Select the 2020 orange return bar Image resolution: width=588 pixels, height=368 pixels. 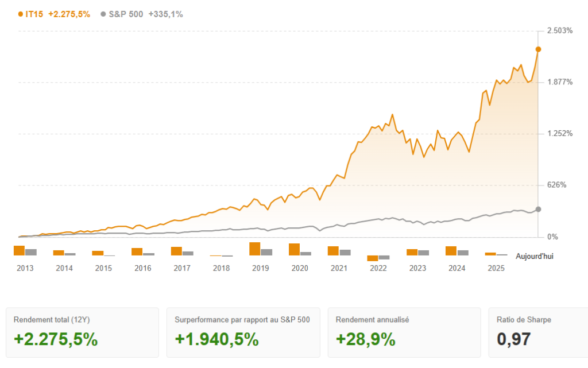(x=294, y=250)
